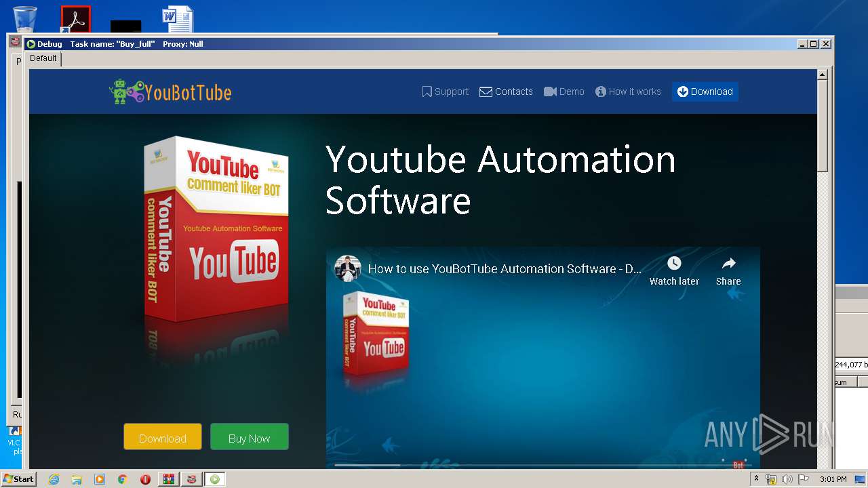Screen dimensions: 868x488
Task: Click the Show desktop button
Action: (x=861, y=479)
